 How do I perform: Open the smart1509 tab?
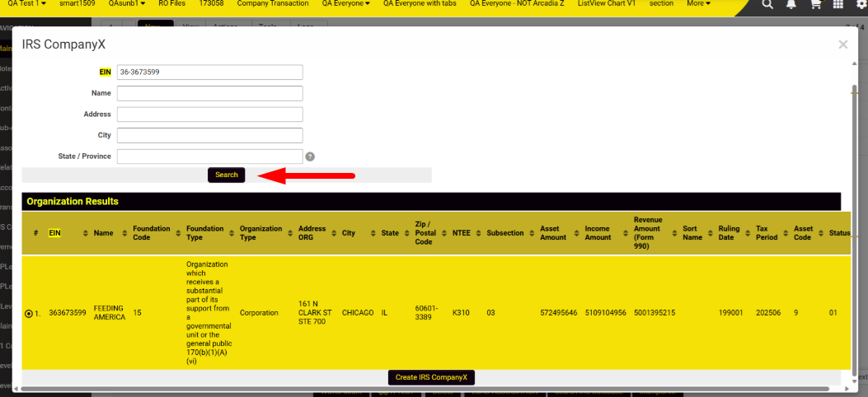coord(77,3)
